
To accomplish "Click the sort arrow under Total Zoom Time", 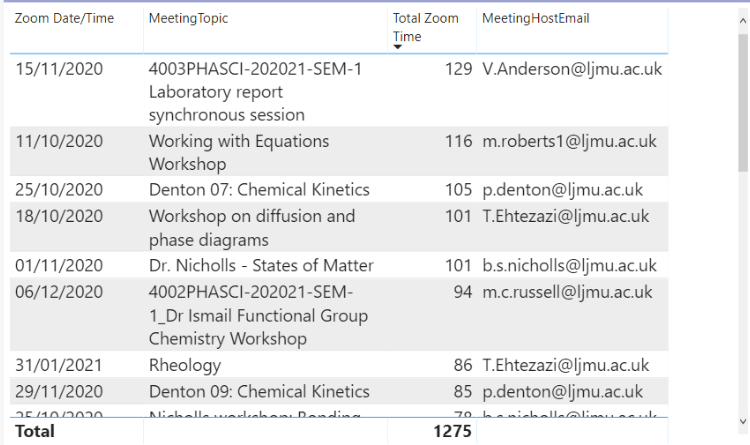I will (397, 47).
